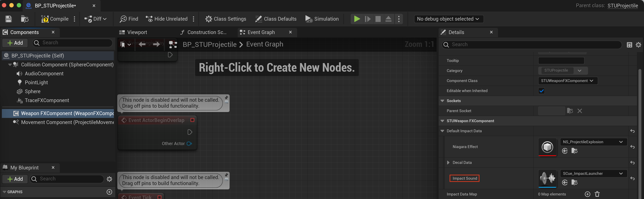Open the debug object selector dropdown
Image resolution: width=644 pixels, height=199 pixels.
tap(448, 19)
